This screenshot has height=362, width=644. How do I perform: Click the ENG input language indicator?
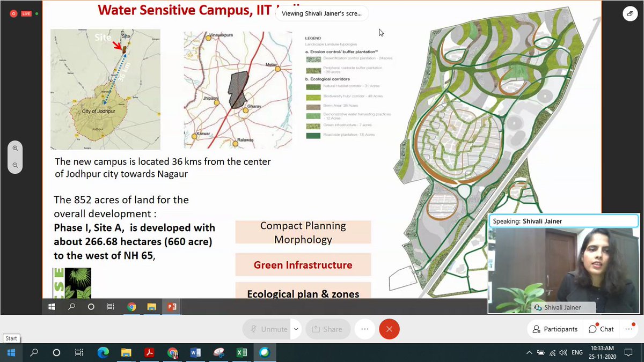(x=577, y=352)
